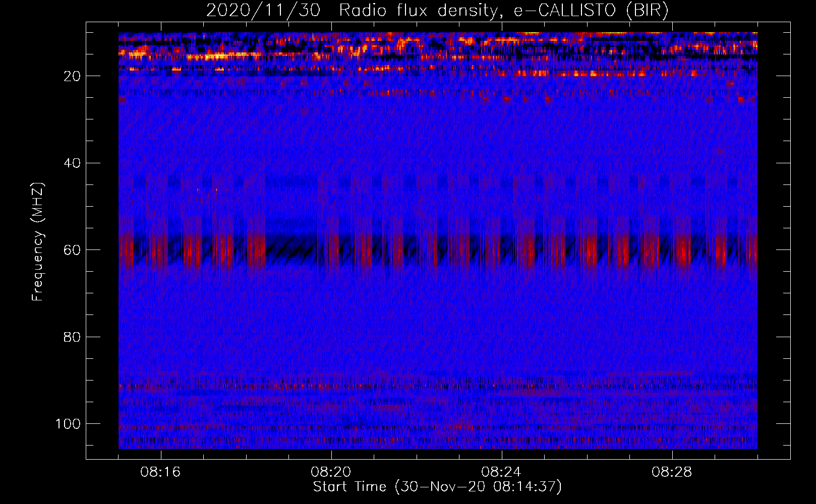Click the 08:20 time tick label
This screenshot has width=816, height=504.
[331, 472]
